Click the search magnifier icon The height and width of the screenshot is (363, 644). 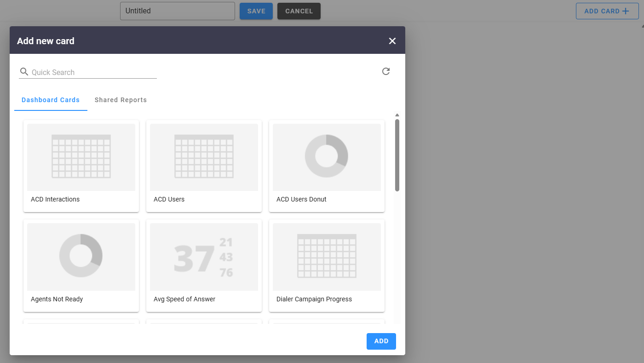(x=24, y=72)
